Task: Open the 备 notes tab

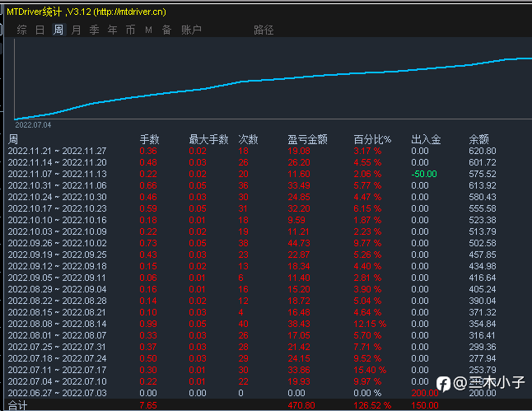Action: click(166, 30)
